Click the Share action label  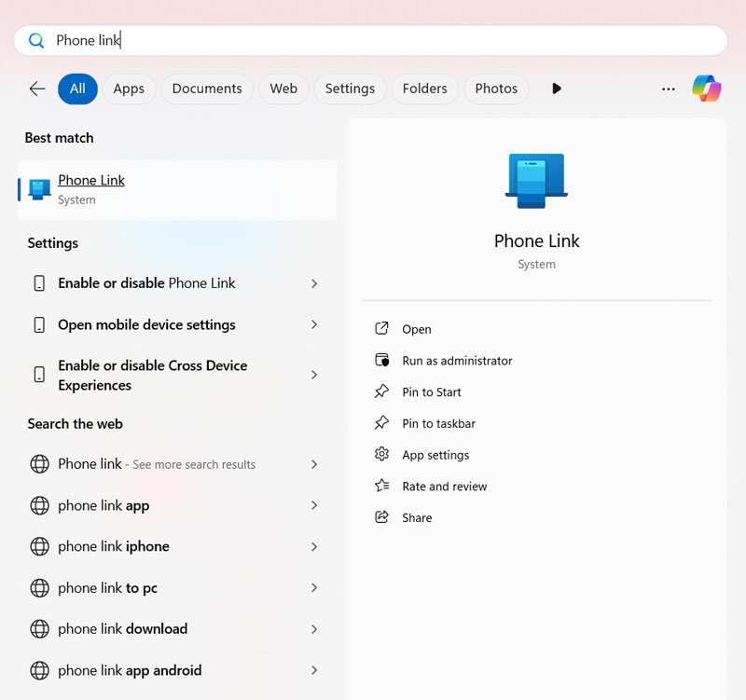[x=417, y=517]
